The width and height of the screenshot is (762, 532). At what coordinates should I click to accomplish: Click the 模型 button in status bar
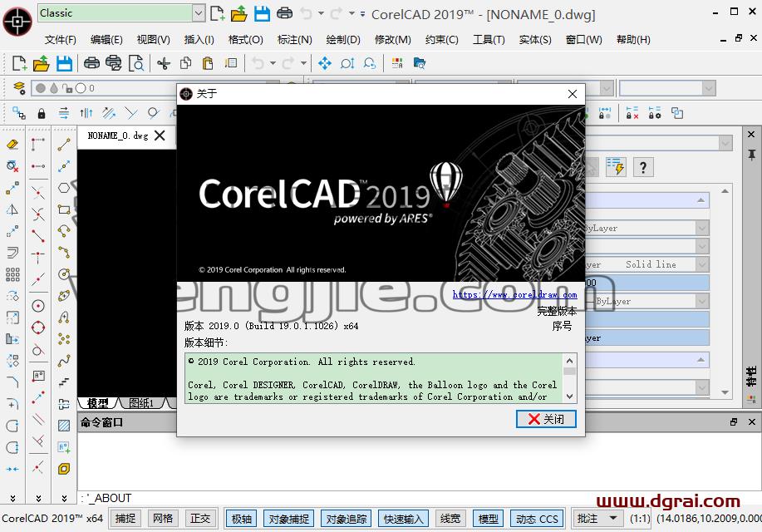pyautogui.click(x=489, y=519)
